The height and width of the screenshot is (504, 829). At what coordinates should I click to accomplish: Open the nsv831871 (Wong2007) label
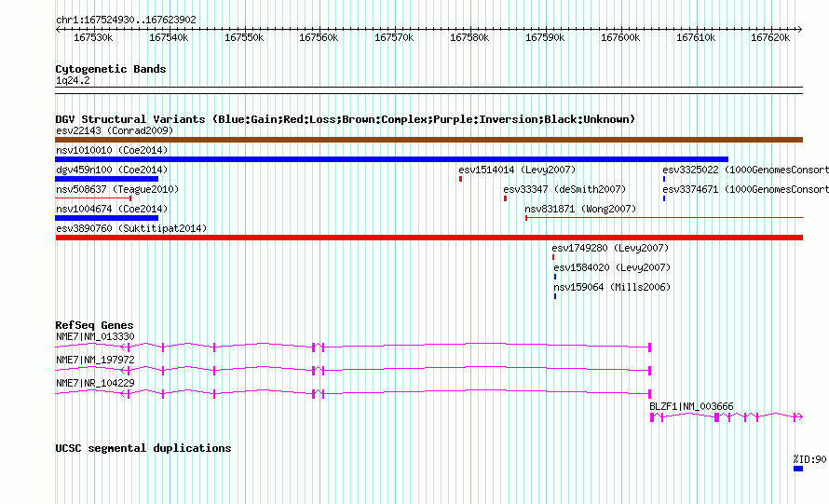[x=580, y=209]
